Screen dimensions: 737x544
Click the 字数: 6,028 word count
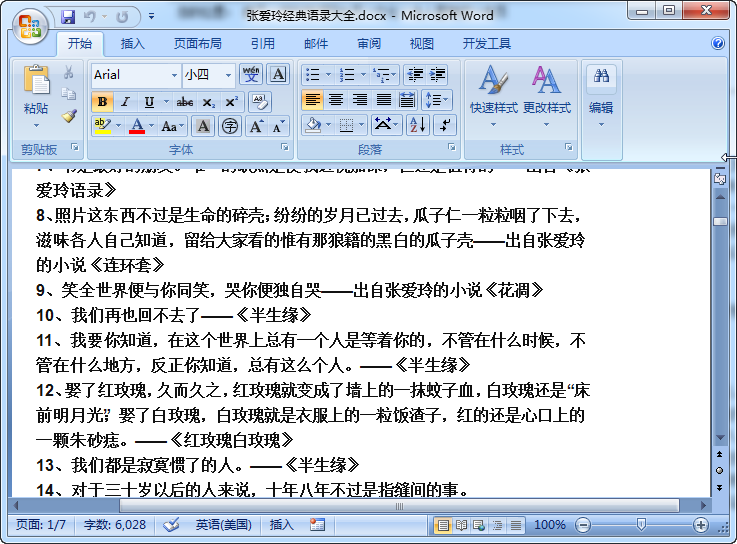click(115, 525)
